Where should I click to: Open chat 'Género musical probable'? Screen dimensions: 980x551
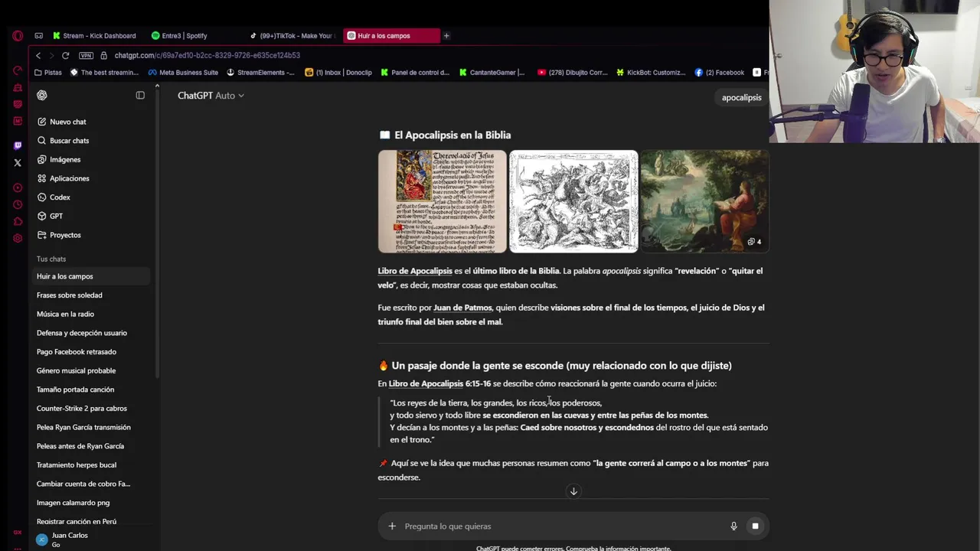(x=92, y=370)
